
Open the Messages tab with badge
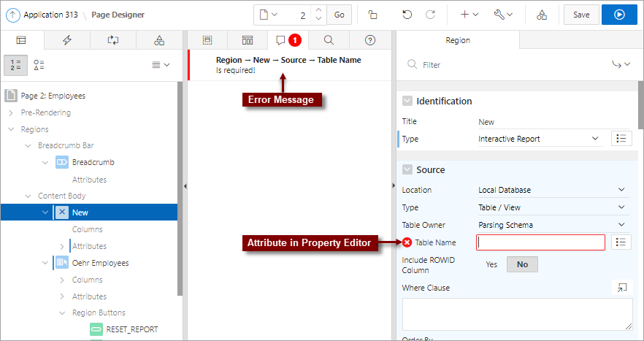288,40
